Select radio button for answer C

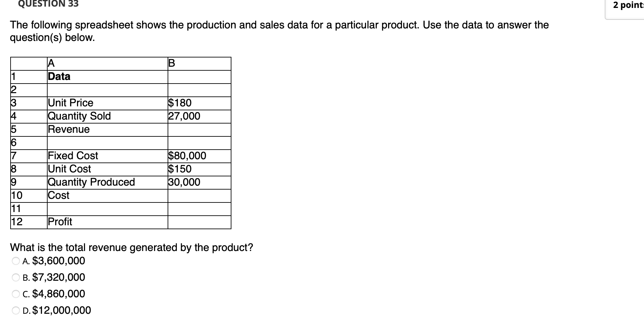[x=15, y=294]
